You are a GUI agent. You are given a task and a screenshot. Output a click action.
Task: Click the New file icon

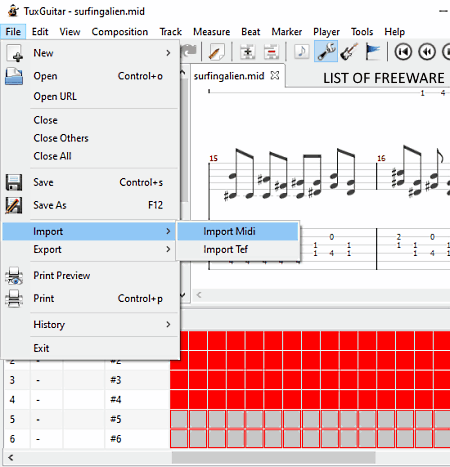pyautogui.click(x=14, y=53)
